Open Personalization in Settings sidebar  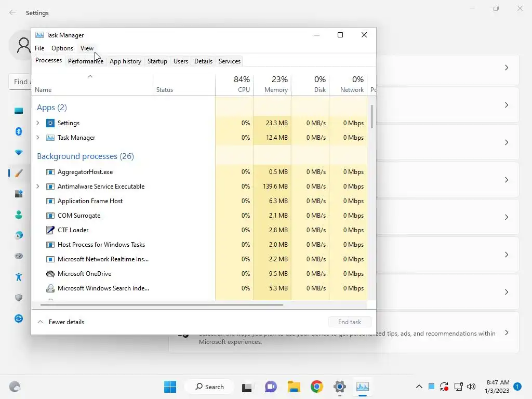[19, 173]
